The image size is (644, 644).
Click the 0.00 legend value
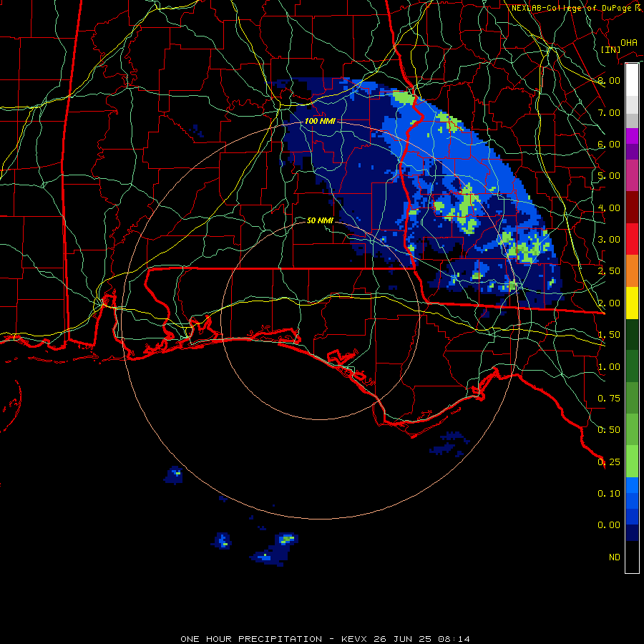(x=609, y=525)
